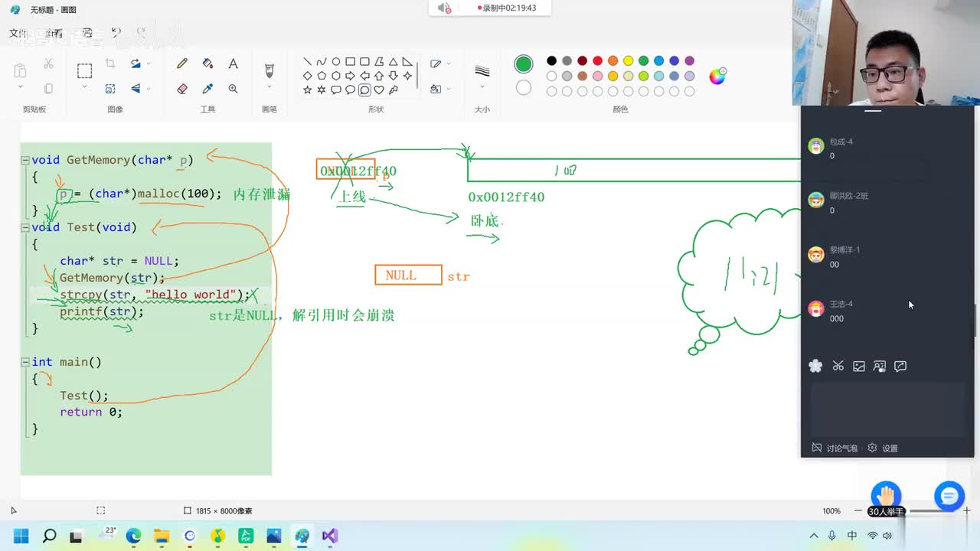Image resolution: width=980 pixels, height=551 pixels.
Task: Click the chat message input box
Action: pos(887,409)
